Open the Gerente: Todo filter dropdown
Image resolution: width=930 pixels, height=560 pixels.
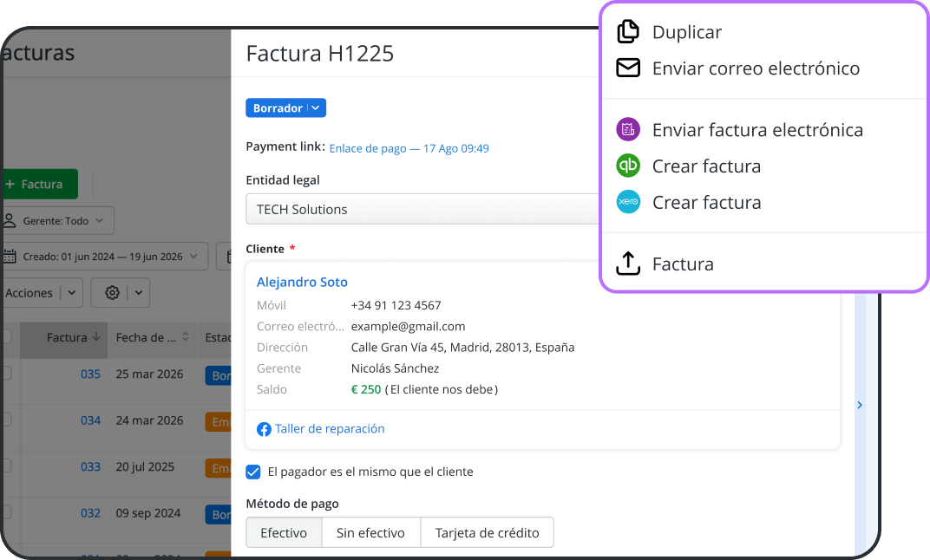(x=57, y=220)
